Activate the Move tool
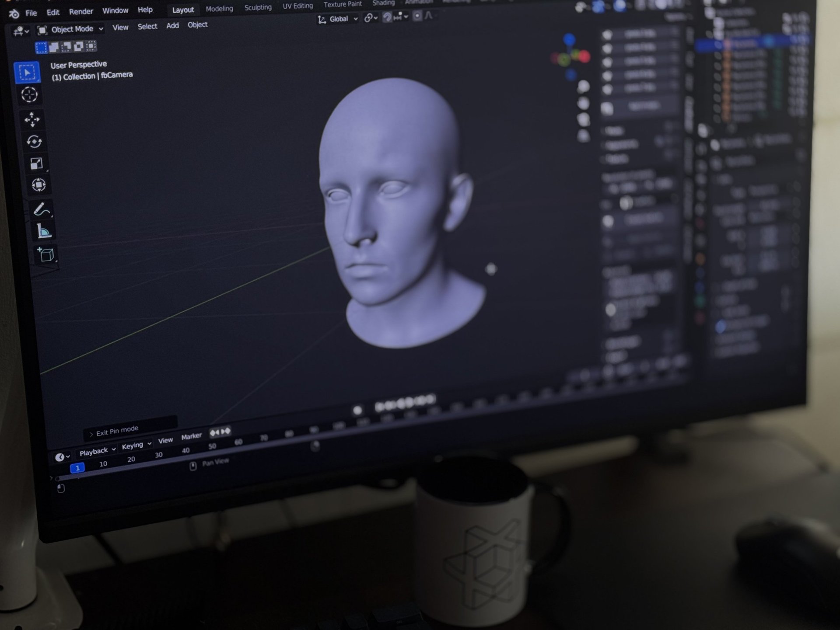 [x=32, y=119]
